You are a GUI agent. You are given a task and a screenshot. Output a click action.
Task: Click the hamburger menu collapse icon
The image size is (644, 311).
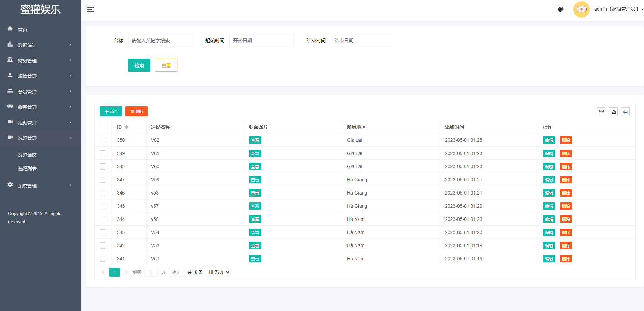point(91,9)
